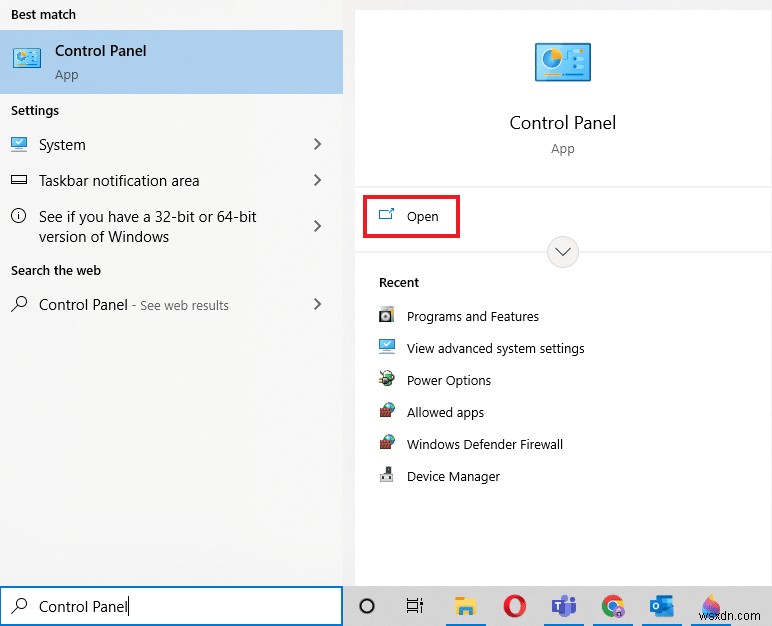Expand the 32-bit or 64-bit result chevron
This screenshot has width=772, height=626.
(x=318, y=226)
